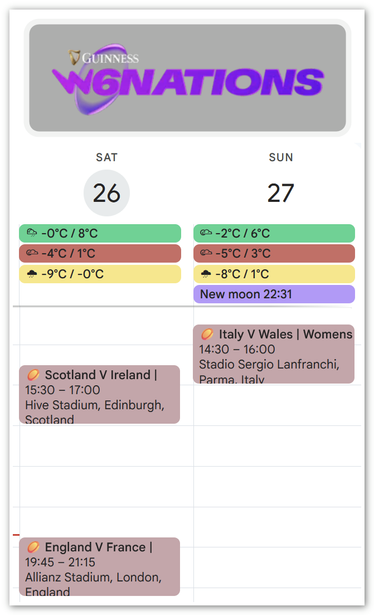
Task: Click the rugby ball icon on England V France
Action: pyautogui.click(x=33, y=547)
